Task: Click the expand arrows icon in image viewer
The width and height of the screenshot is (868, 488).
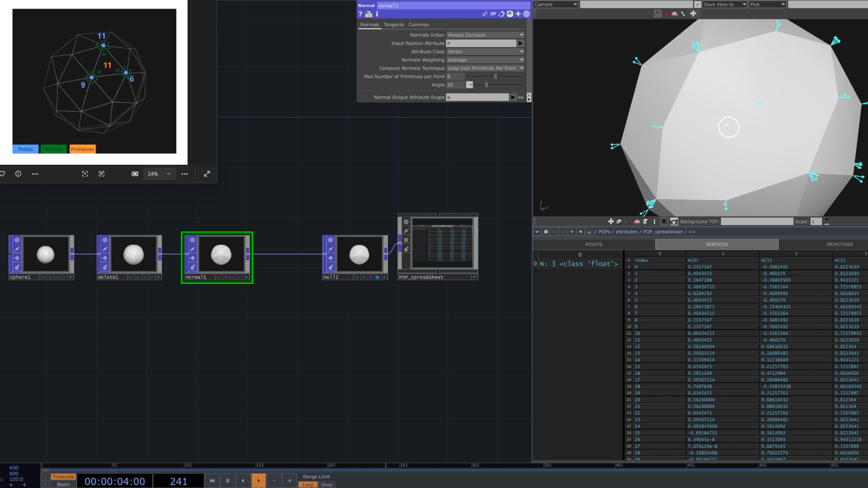Action: pos(207,174)
